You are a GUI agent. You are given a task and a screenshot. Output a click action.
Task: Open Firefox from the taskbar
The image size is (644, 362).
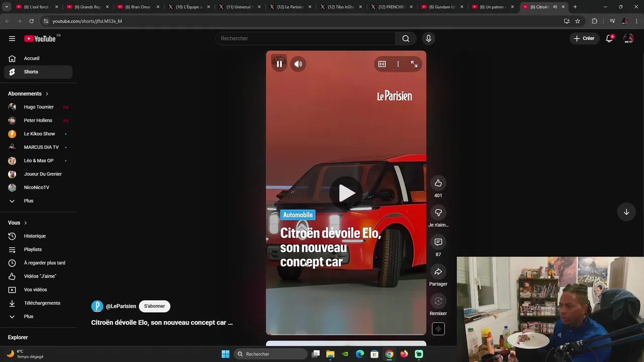tap(404, 354)
